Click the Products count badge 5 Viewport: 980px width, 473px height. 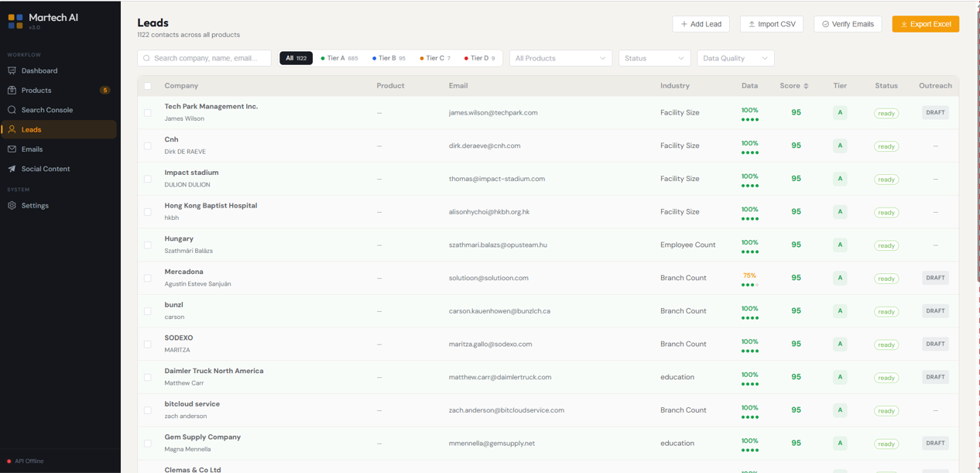[105, 91]
